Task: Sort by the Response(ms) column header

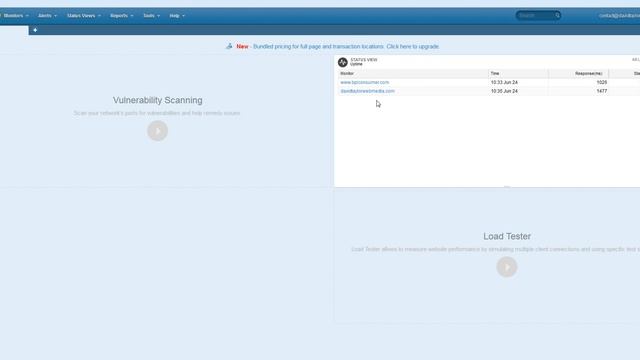Action: tap(578, 73)
